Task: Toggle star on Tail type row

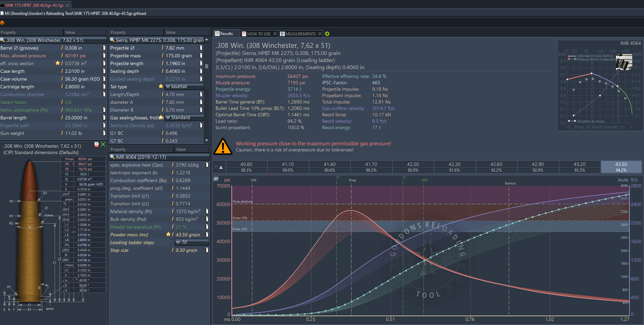Action: (161, 86)
